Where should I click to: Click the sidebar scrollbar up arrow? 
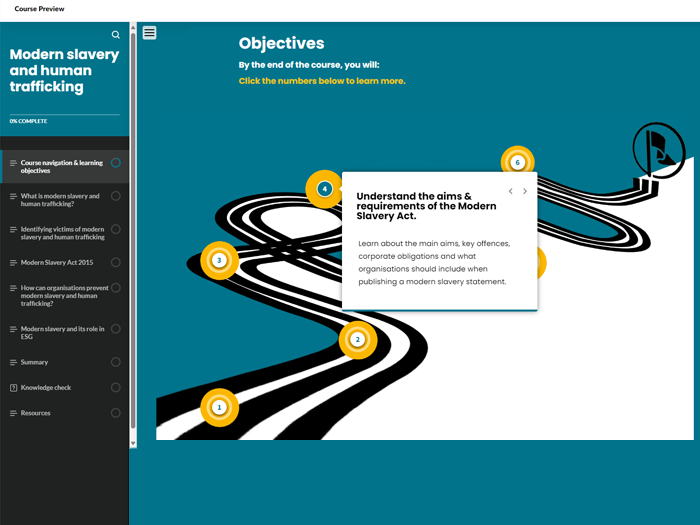[133, 27]
